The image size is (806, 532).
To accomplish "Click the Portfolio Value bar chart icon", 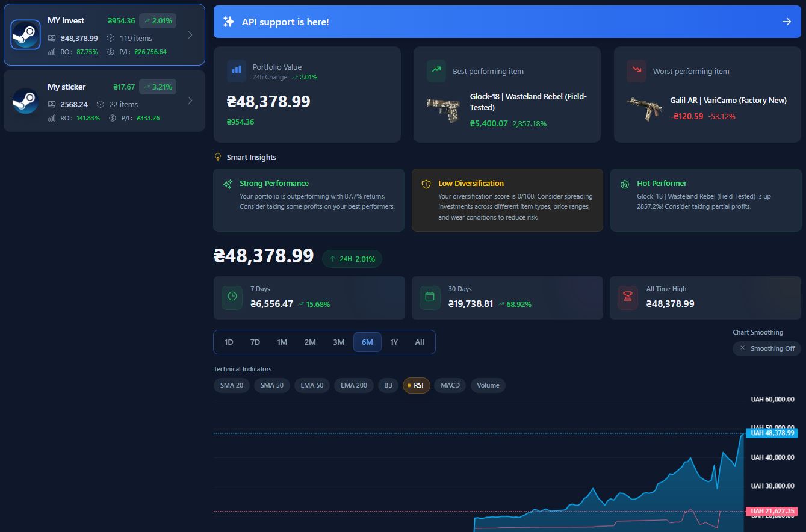I will (x=237, y=71).
